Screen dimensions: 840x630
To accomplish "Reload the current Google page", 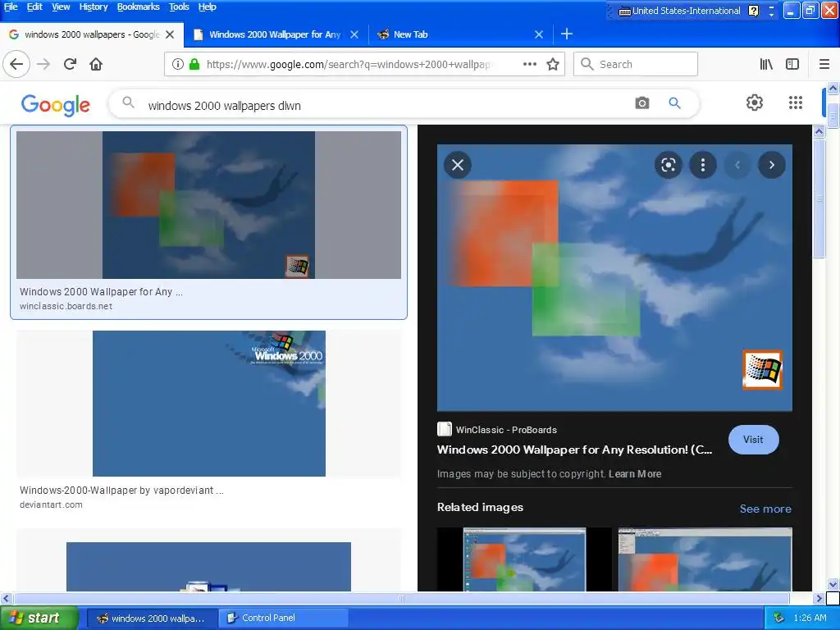I will pos(70,64).
